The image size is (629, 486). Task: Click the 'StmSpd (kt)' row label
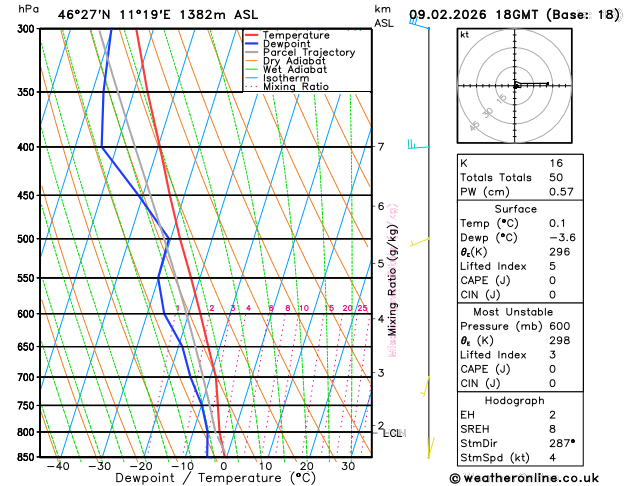click(495, 458)
